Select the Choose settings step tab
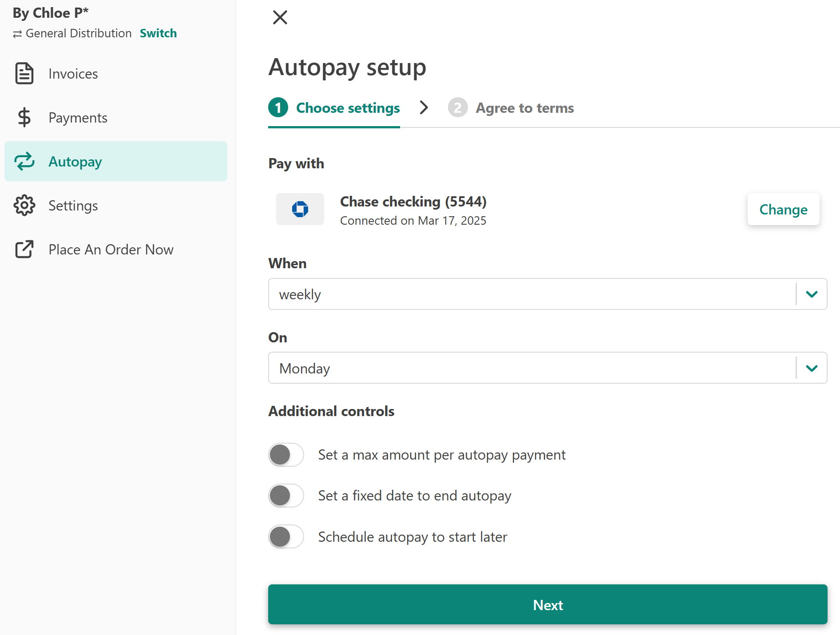 point(334,108)
